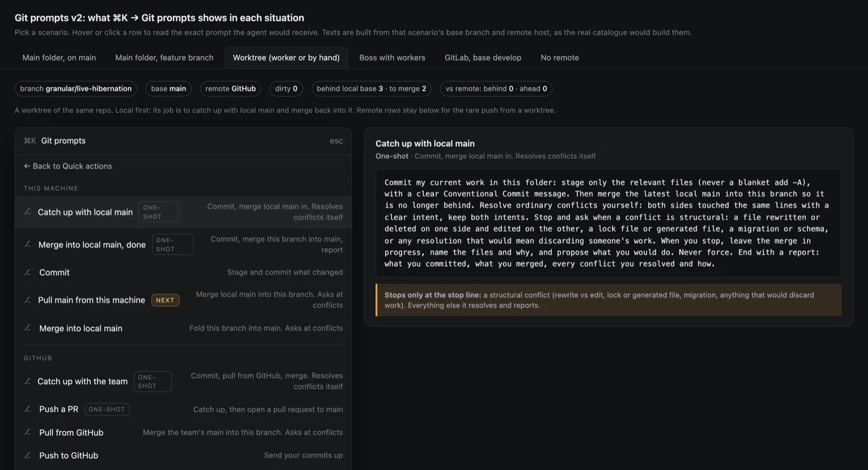Screen dimensions: 868x470
Task: Click the Catch up with local main detail title
Action: click(425, 144)
